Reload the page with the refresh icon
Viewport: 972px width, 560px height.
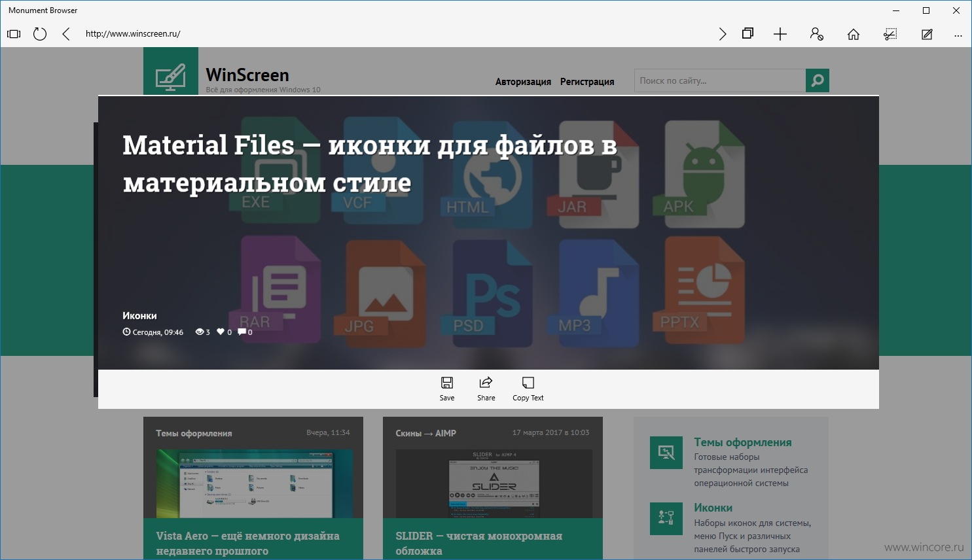40,34
